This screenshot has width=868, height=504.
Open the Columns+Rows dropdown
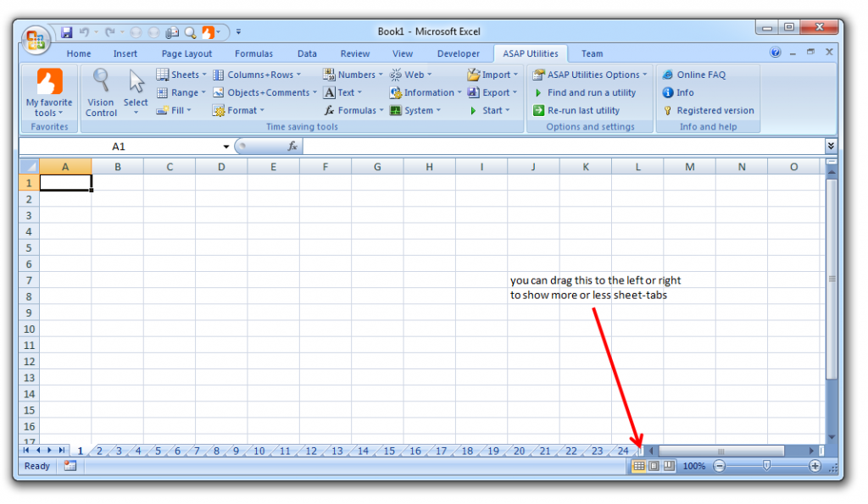pos(258,75)
